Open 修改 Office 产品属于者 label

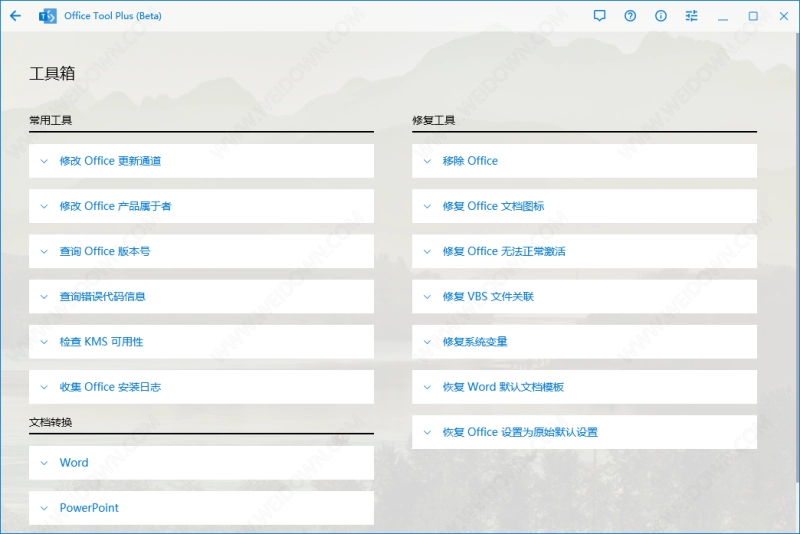(115, 206)
